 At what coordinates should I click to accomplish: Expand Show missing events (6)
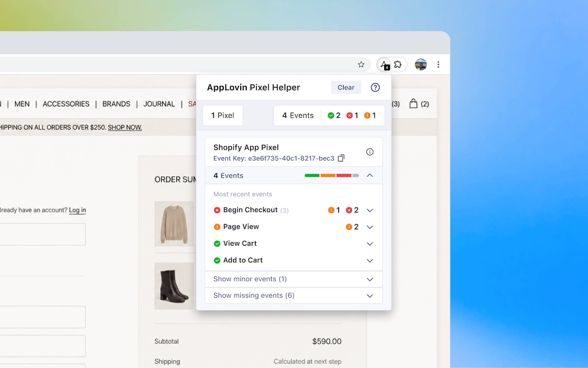pyautogui.click(x=294, y=296)
